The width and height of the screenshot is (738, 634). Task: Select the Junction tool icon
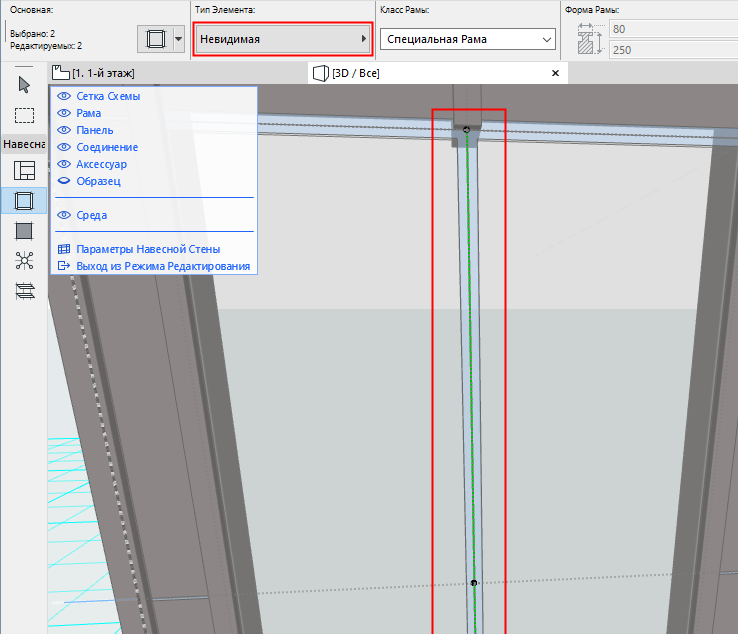tap(24, 260)
